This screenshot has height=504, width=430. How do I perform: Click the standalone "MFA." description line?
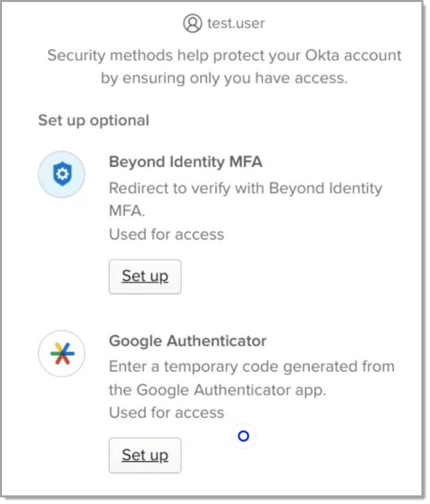pyautogui.click(x=126, y=211)
